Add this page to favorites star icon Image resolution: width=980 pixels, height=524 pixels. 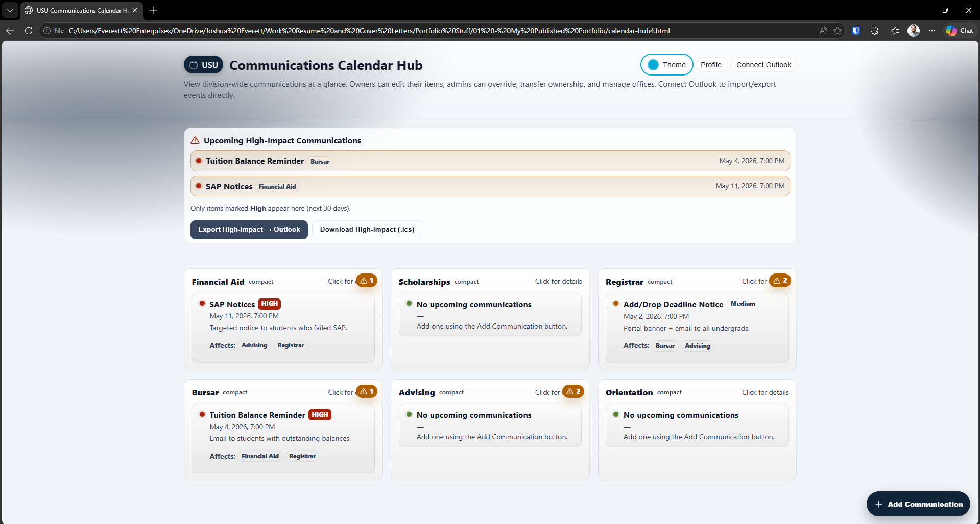tap(838, 31)
